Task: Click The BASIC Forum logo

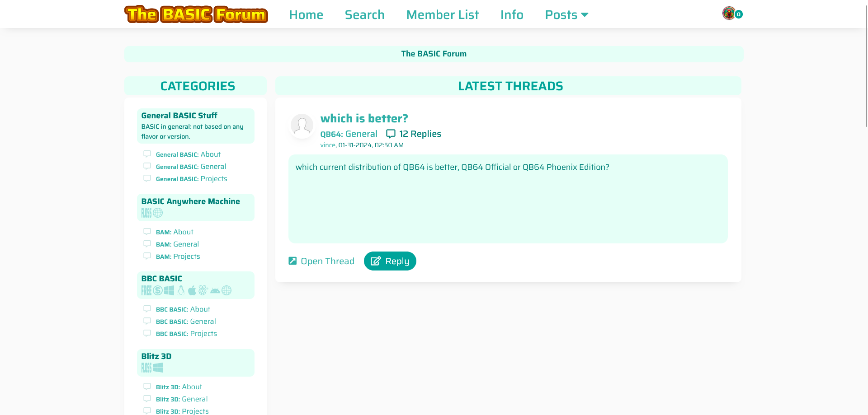Action: [x=196, y=14]
